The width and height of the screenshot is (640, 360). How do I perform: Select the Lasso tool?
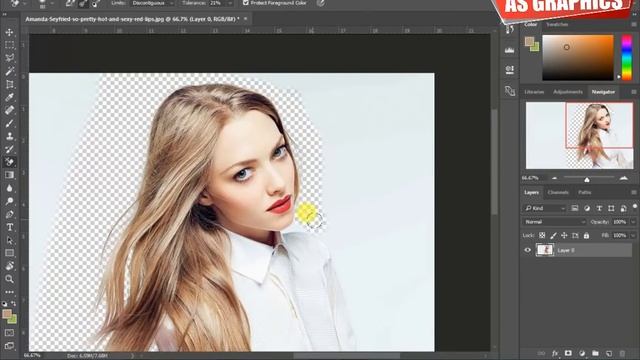coord(9,58)
